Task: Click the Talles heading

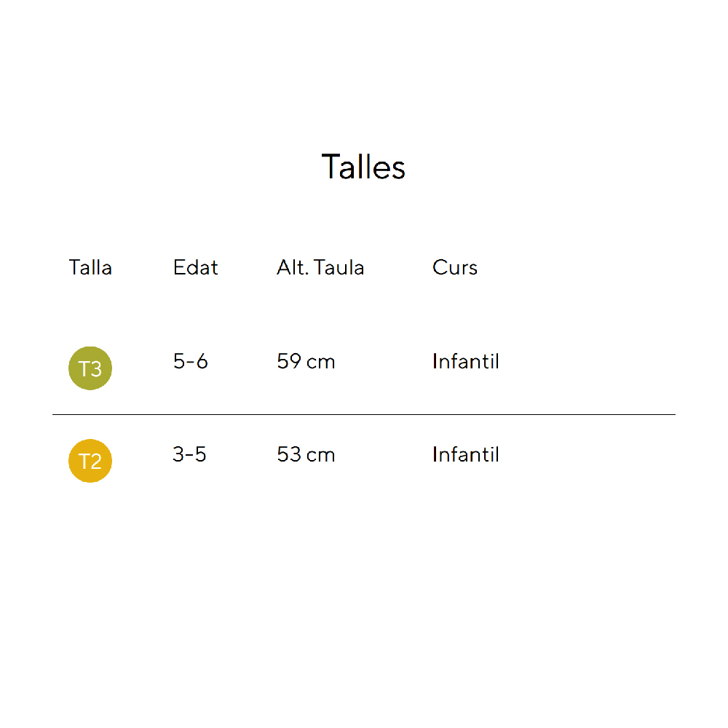Action: (x=363, y=167)
